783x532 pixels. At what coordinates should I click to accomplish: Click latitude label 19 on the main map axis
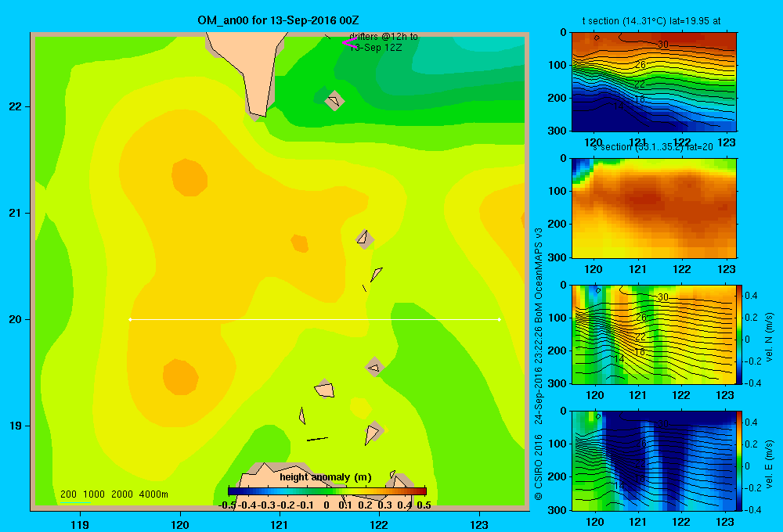pyautogui.click(x=16, y=426)
